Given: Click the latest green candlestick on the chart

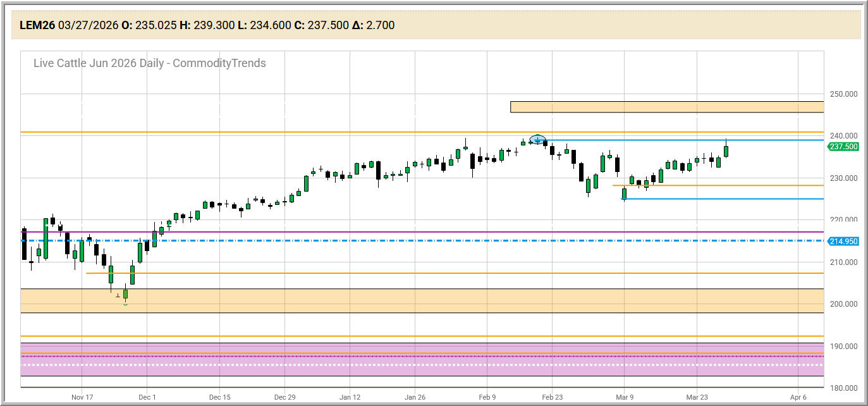Looking at the screenshot, I should tap(726, 151).
